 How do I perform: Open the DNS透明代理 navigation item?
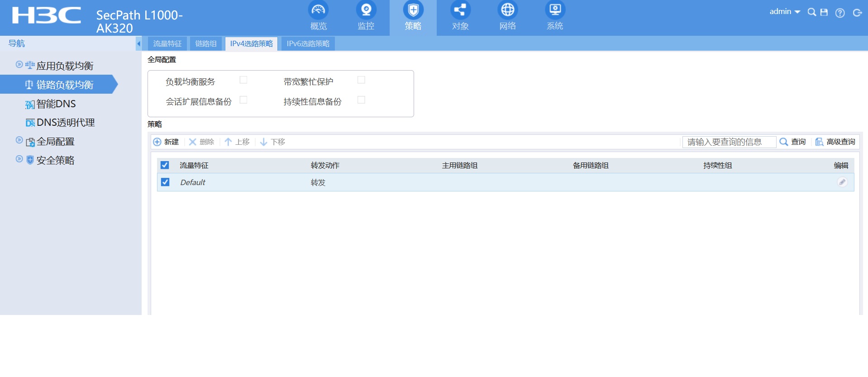[66, 123]
